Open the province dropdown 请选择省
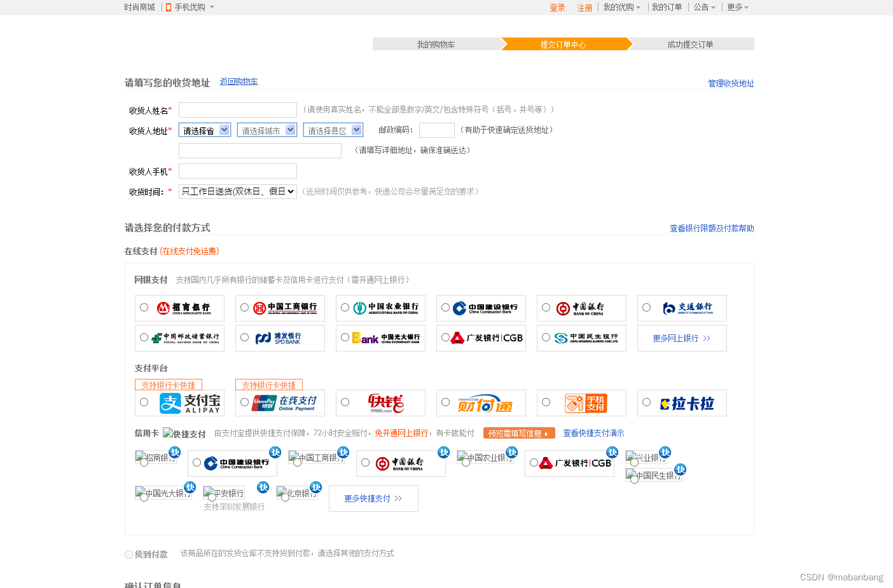The width and height of the screenshot is (893, 588). (205, 130)
